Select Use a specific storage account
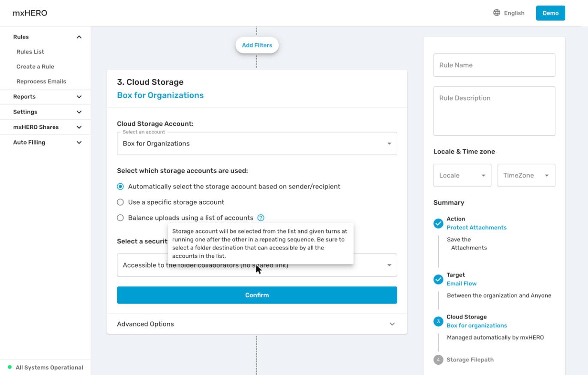This screenshot has width=588, height=375. coord(120,202)
